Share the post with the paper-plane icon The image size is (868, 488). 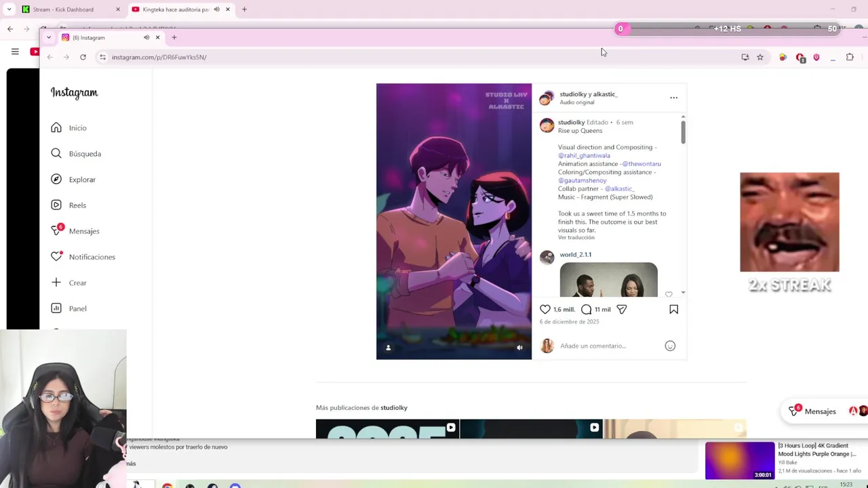[622, 309]
